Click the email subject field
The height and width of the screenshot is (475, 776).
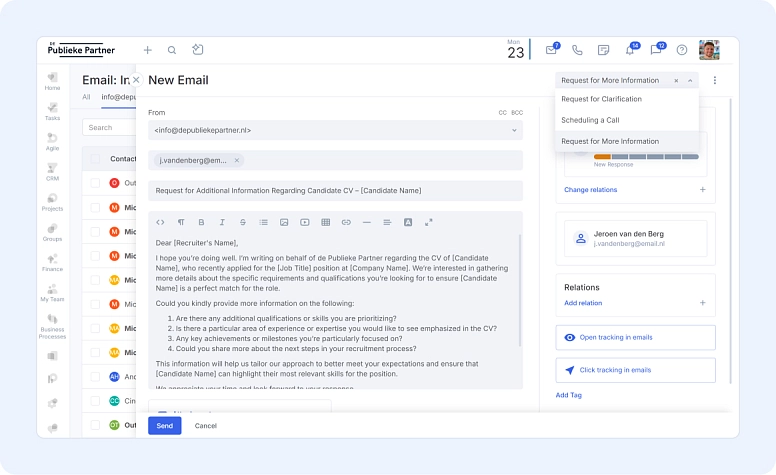click(x=335, y=190)
